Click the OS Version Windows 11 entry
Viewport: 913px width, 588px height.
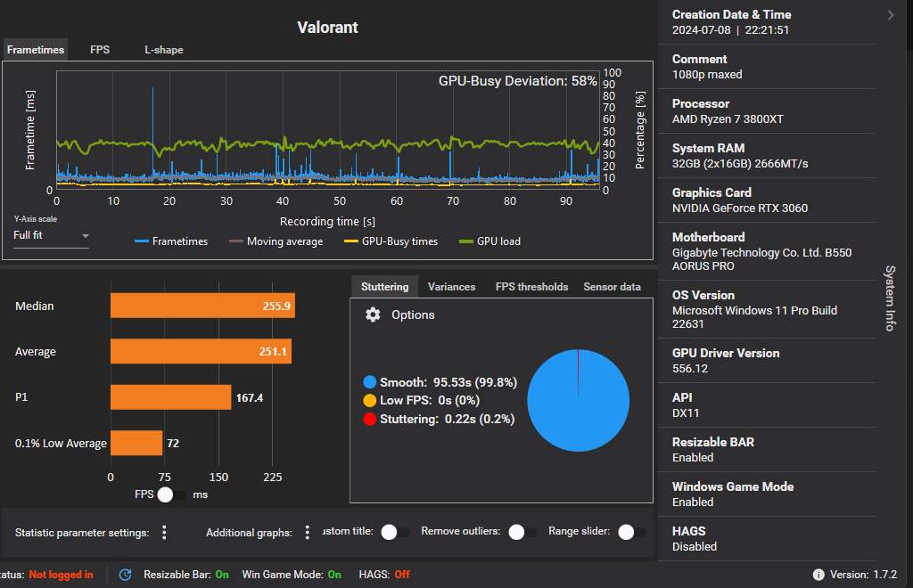click(754, 317)
